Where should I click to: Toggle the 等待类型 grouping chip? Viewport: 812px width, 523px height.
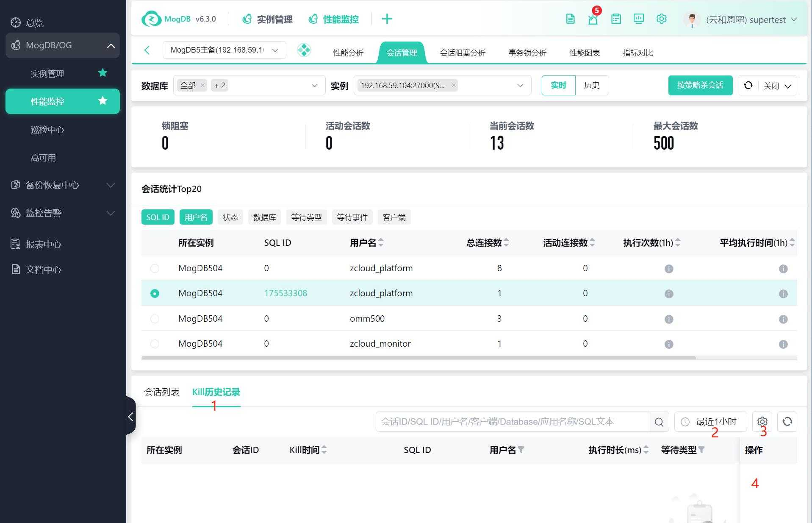pos(306,217)
